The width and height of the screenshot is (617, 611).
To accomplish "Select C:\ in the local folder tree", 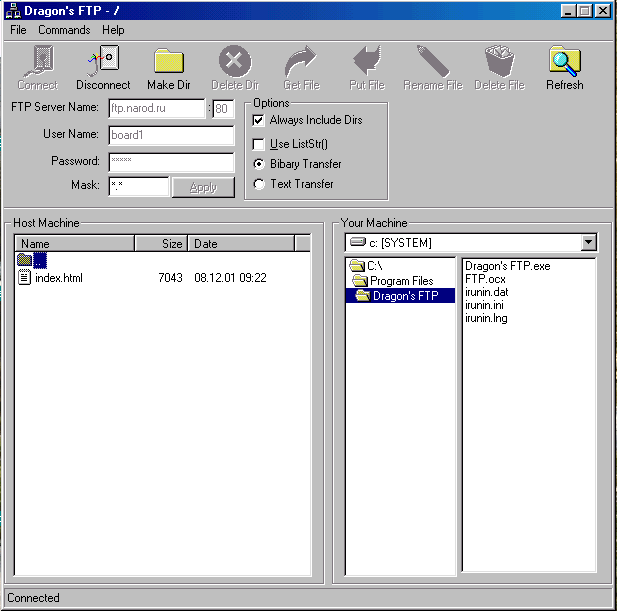I will [x=374, y=266].
